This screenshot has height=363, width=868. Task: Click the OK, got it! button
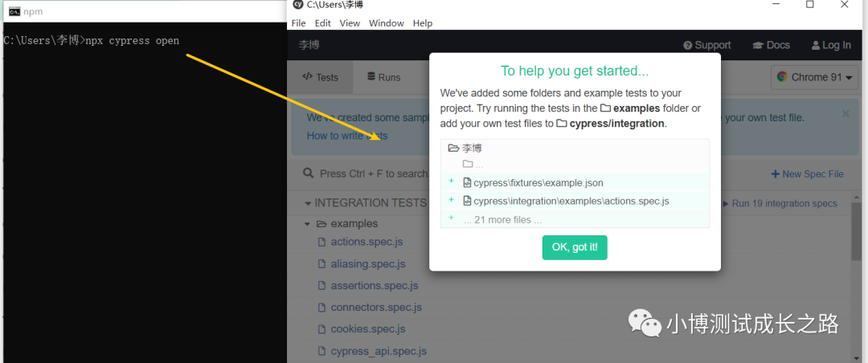[575, 247]
